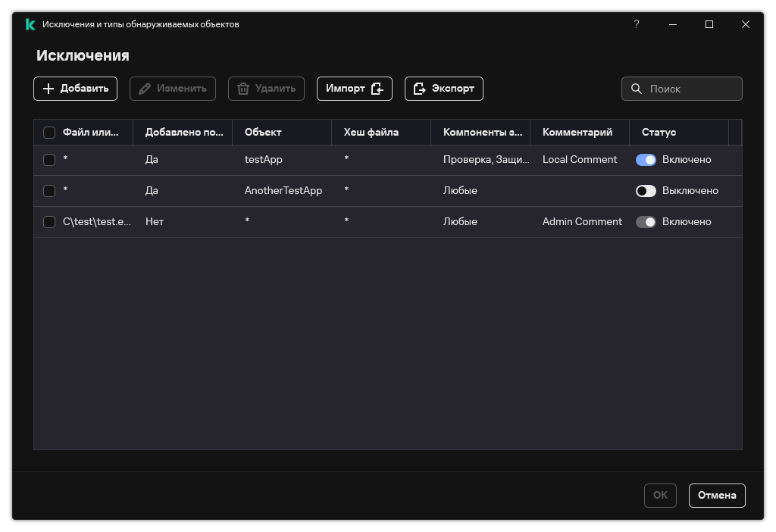
Task: Open help via the question mark icon
Action: pos(636,24)
